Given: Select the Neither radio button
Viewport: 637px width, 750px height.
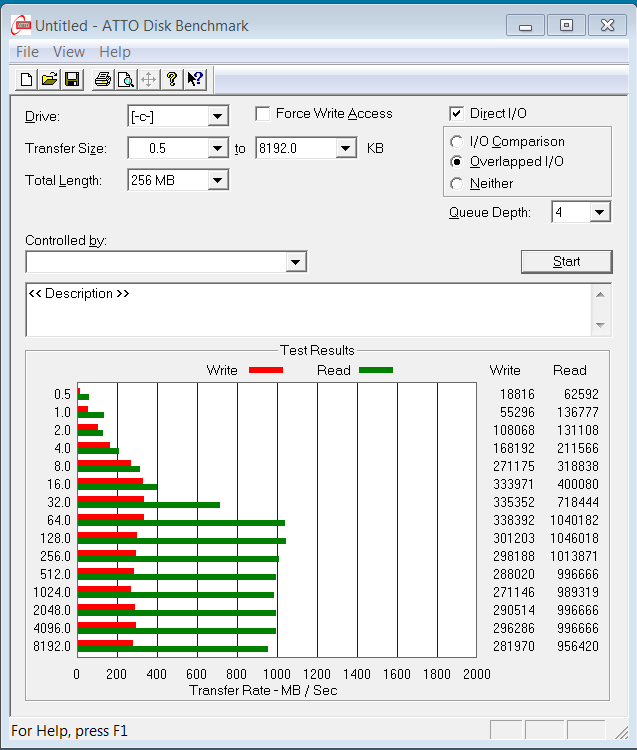Looking at the screenshot, I should pyautogui.click(x=457, y=184).
